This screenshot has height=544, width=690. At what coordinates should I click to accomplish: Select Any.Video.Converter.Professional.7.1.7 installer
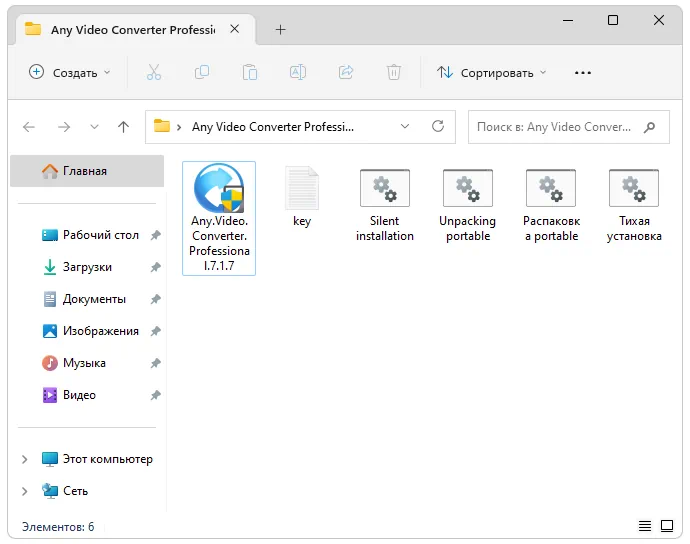(219, 218)
